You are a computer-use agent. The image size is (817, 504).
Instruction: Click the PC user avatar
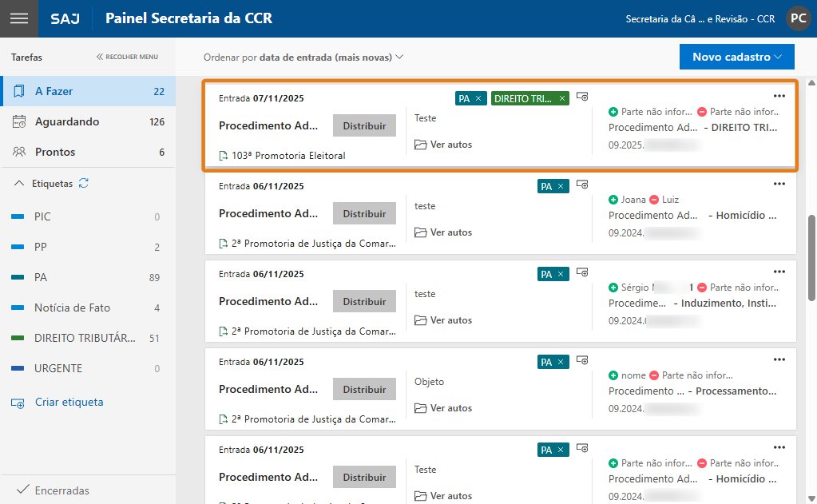point(798,18)
